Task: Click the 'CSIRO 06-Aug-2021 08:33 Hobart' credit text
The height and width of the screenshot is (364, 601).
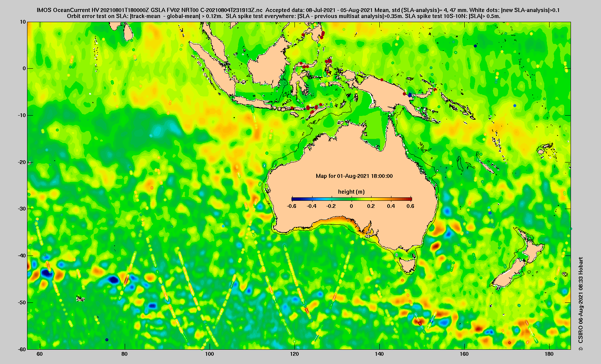Action: [581, 304]
